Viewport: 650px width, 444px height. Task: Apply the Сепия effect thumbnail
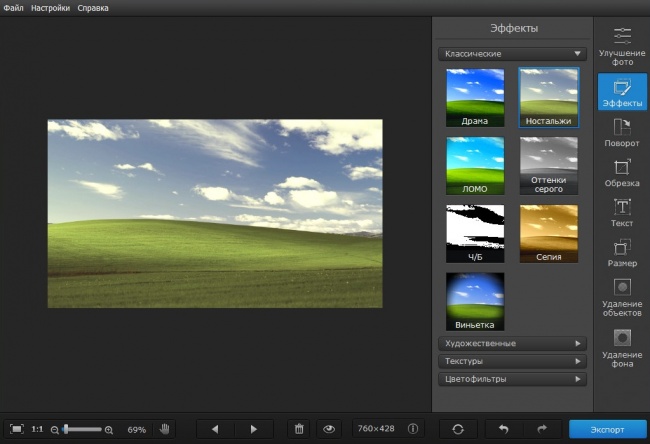tap(548, 234)
